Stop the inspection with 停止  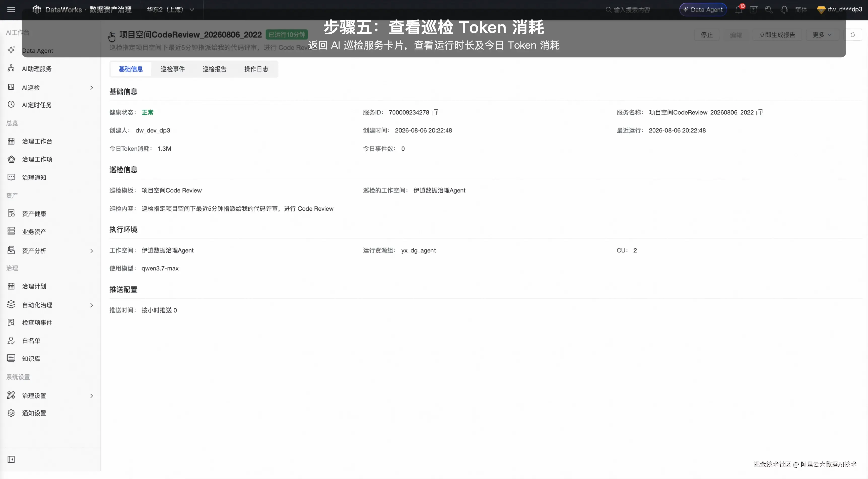coord(707,35)
